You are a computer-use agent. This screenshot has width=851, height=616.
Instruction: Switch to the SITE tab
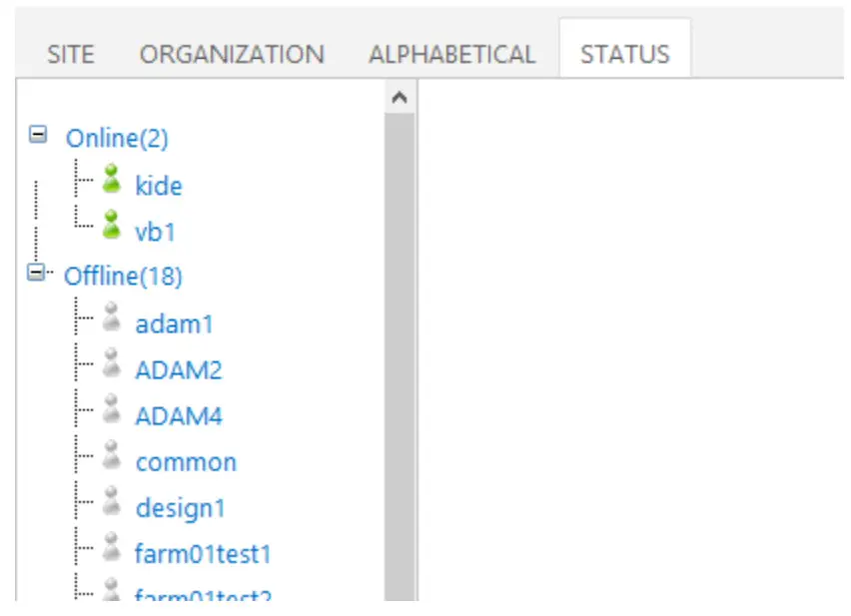point(70,54)
